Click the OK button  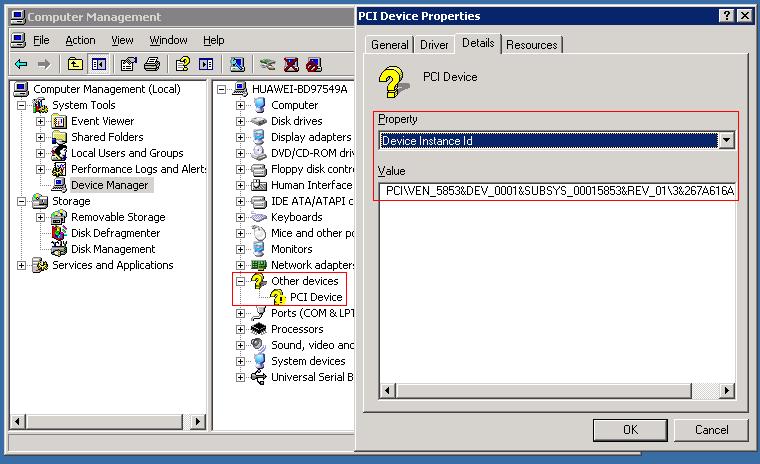tap(630, 430)
